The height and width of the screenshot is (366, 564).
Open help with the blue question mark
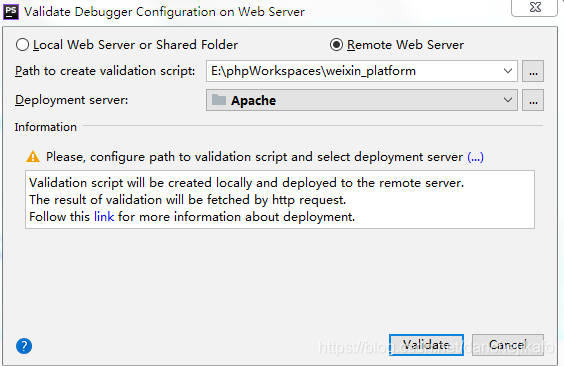[24, 346]
